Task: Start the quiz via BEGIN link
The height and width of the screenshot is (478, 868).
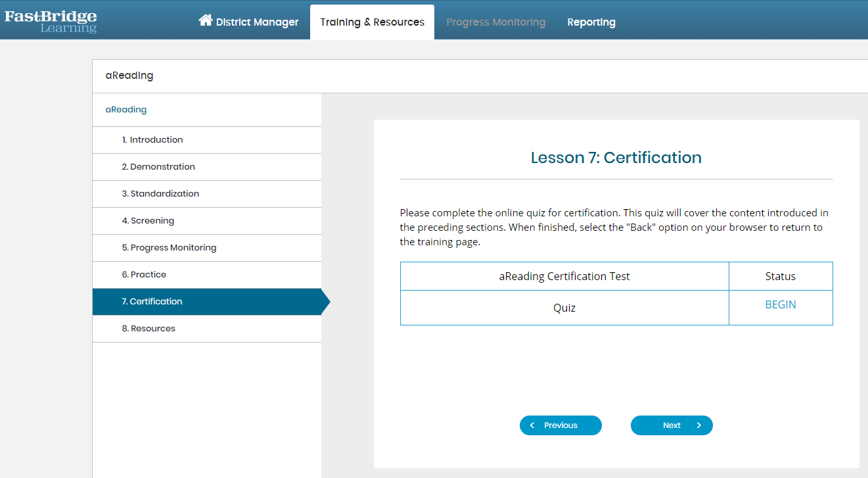Action: click(781, 304)
